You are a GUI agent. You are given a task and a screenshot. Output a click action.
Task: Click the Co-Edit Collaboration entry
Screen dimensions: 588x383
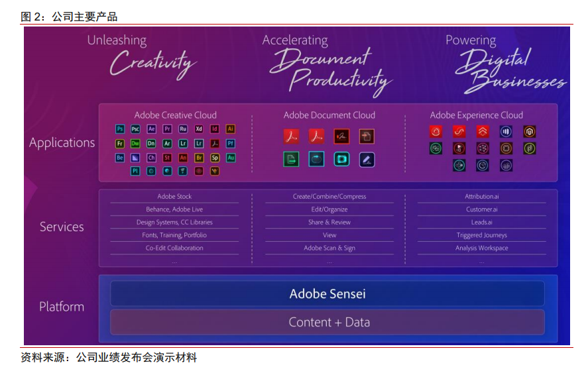click(174, 248)
